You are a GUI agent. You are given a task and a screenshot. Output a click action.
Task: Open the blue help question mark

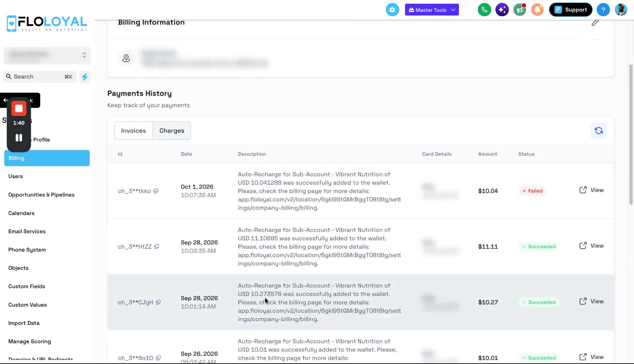(x=603, y=10)
